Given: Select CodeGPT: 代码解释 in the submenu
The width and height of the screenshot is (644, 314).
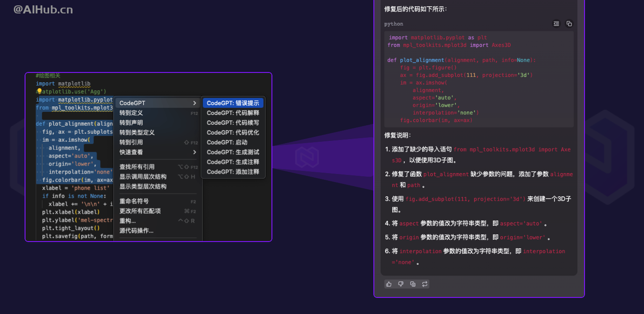Looking at the screenshot, I should point(233,113).
